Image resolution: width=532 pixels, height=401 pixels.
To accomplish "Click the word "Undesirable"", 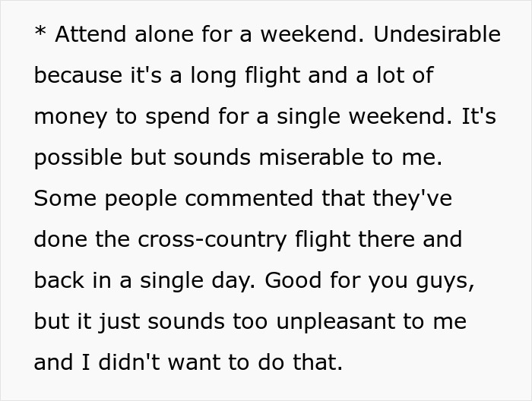I will pyautogui.click(x=437, y=35).
